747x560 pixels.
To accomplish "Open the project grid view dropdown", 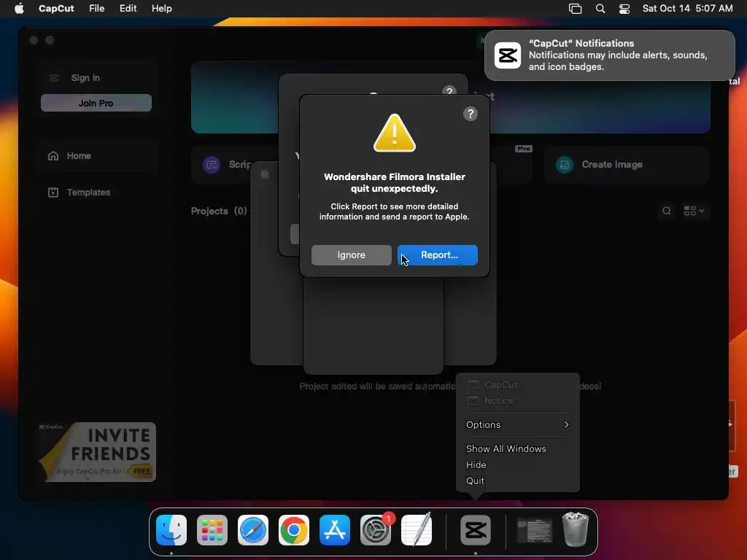I will pyautogui.click(x=694, y=211).
